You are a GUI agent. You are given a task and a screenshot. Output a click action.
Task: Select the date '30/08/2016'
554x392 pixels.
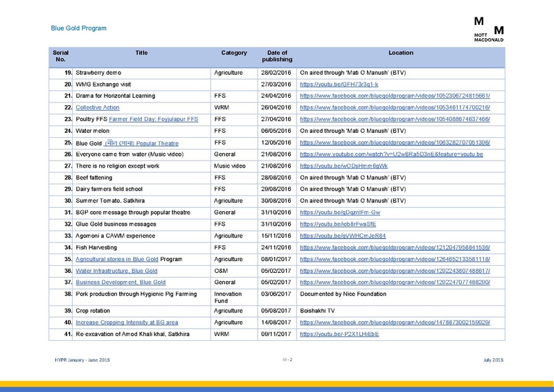click(276, 201)
